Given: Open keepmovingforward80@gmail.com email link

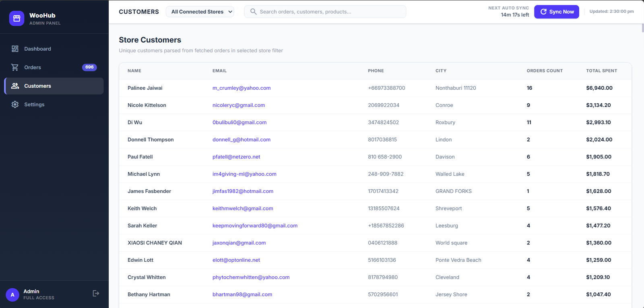Looking at the screenshot, I should point(255,226).
